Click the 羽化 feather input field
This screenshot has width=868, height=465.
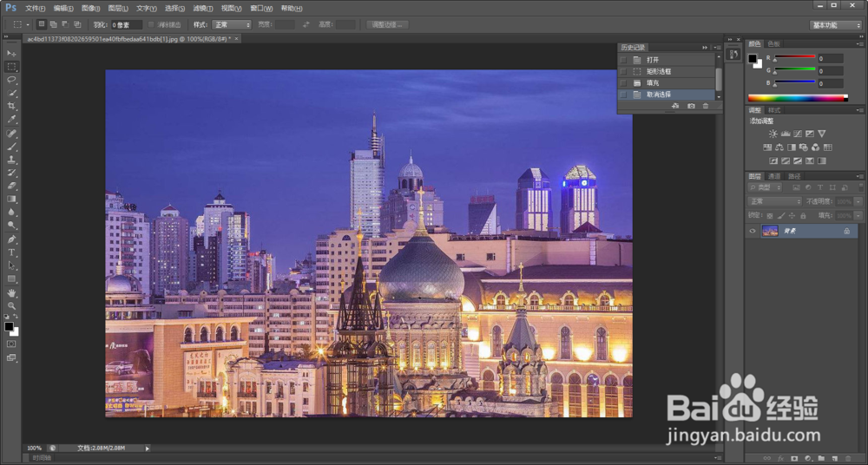pos(126,25)
